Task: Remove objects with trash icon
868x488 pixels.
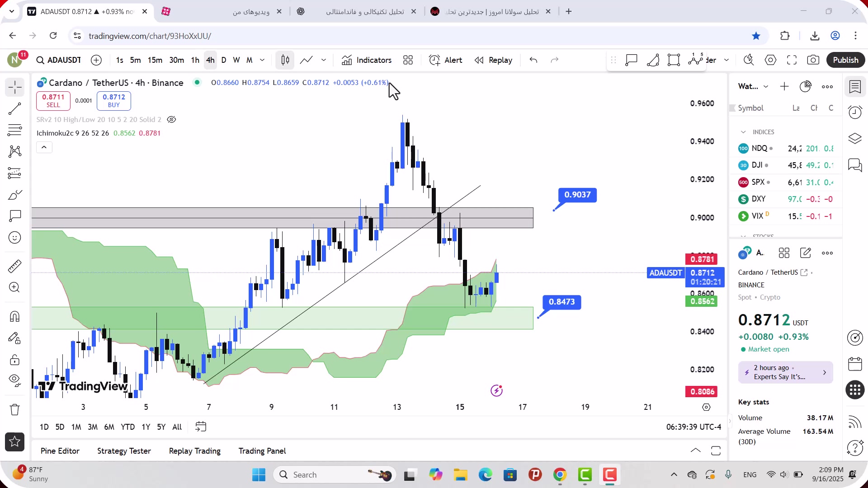Action: pos(15,409)
